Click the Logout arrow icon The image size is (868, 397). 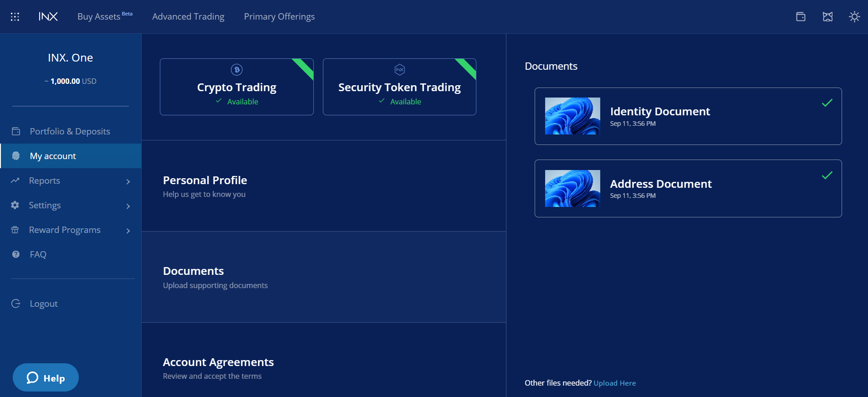click(16, 304)
